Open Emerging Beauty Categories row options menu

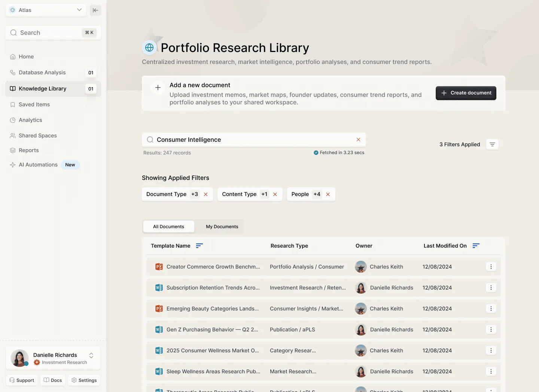point(491,309)
